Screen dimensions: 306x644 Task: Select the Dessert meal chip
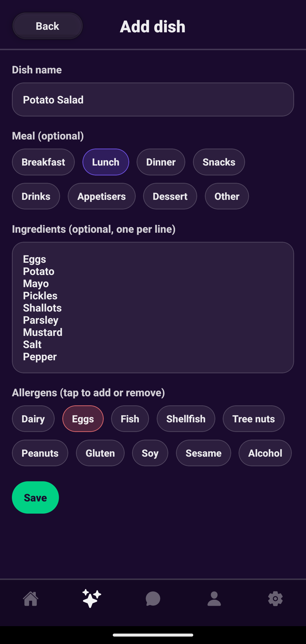(170, 196)
